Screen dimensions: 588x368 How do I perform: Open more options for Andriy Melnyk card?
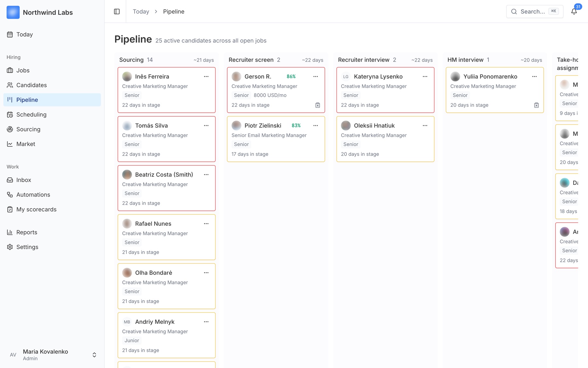[206, 322]
